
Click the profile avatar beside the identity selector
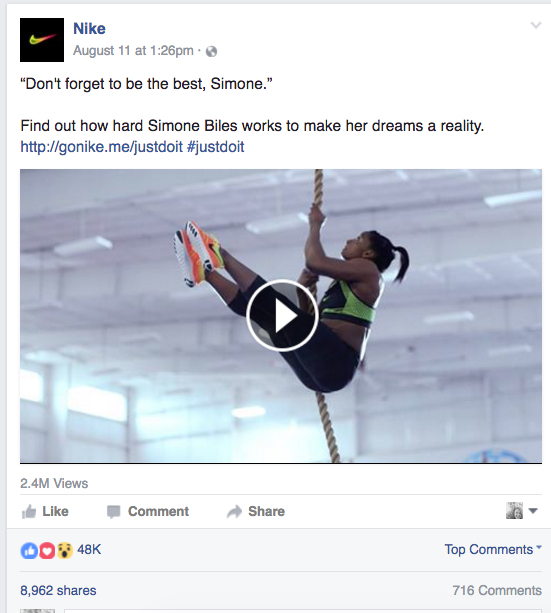point(514,511)
